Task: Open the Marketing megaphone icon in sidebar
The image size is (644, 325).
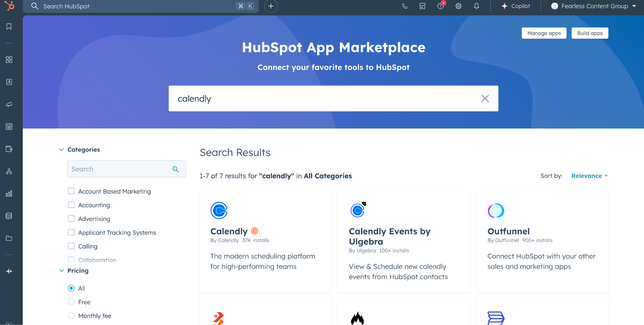Action: point(9,105)
